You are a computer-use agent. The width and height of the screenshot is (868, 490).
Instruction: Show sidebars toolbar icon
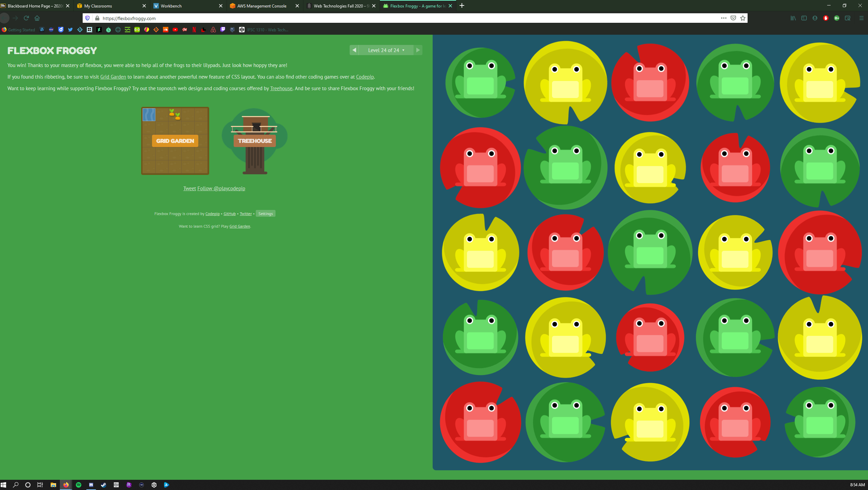point(804,18)
